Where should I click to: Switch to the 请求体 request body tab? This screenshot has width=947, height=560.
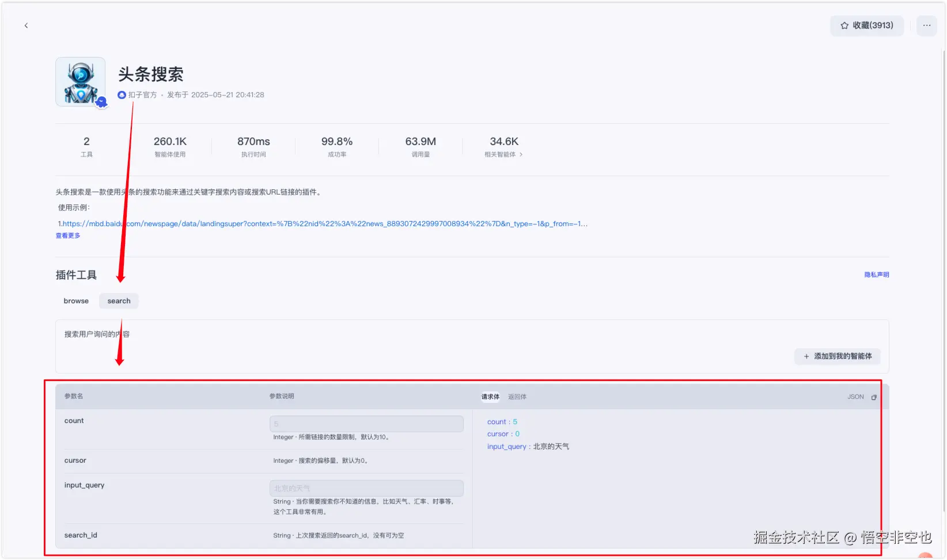(x=490, y=397)
